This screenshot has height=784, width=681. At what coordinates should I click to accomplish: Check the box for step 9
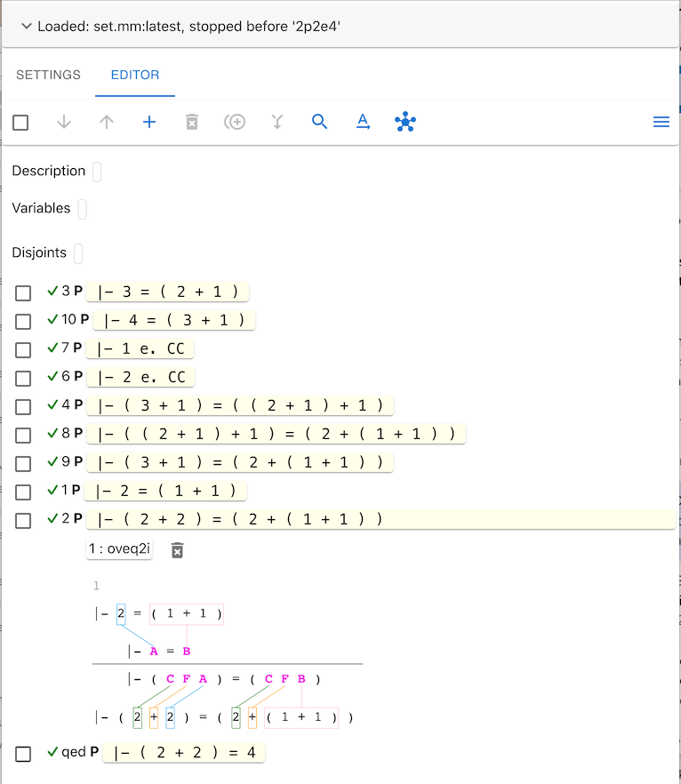click(x=23, y=464)
